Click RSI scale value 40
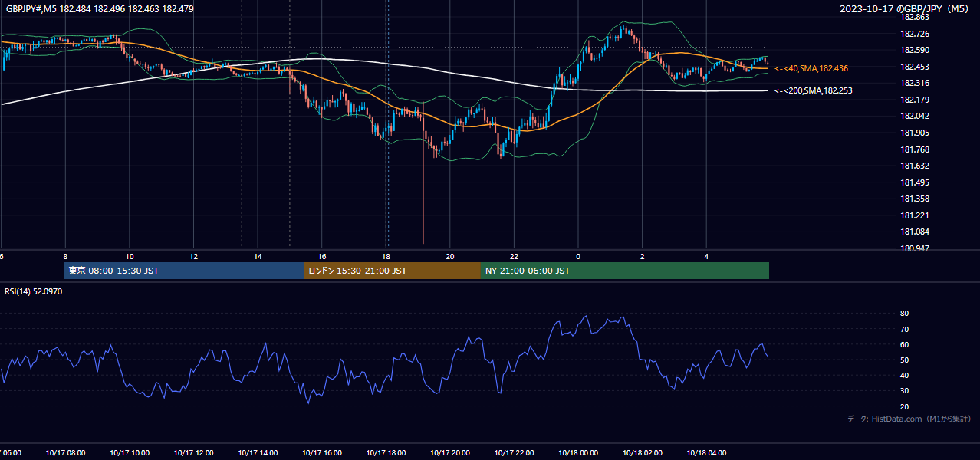Image resolution: width=980 pixels, height=460 pixels. pos(904,375)
